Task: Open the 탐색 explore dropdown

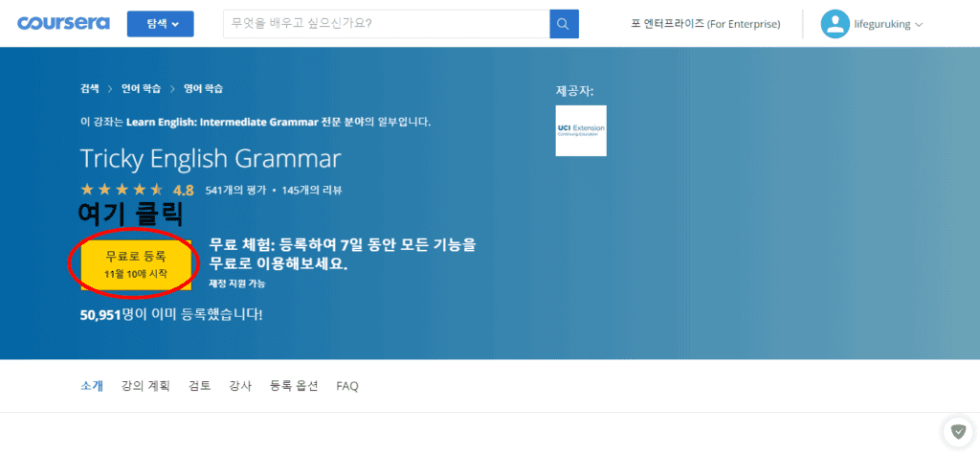Action: pyautogui.click(x=161, y=24)
